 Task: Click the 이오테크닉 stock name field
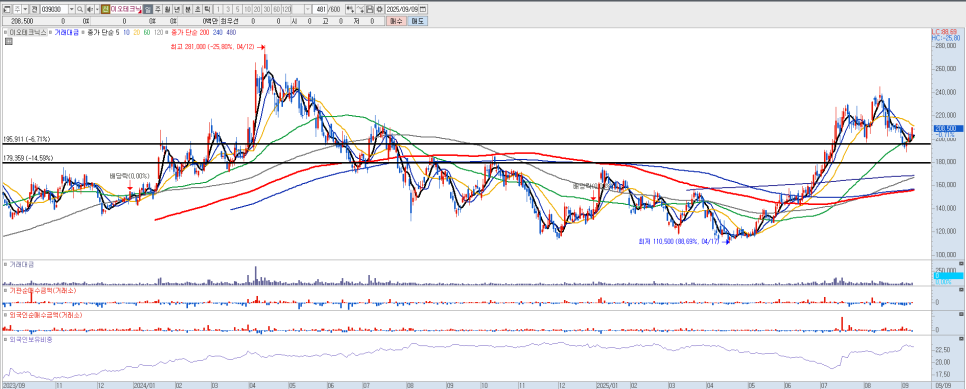126,9
